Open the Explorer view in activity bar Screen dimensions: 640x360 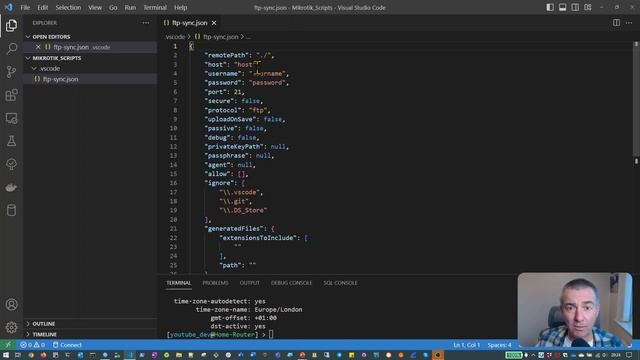(x=11, y=25)
